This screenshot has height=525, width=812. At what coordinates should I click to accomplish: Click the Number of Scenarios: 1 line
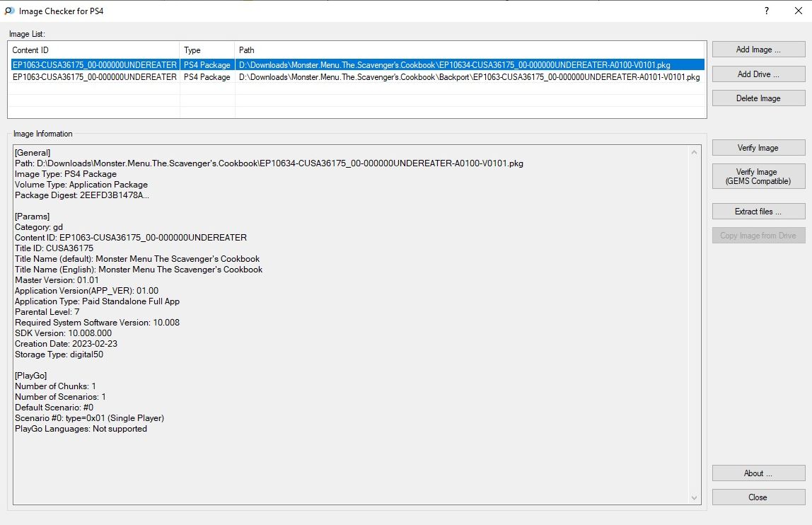coord(60,397)
